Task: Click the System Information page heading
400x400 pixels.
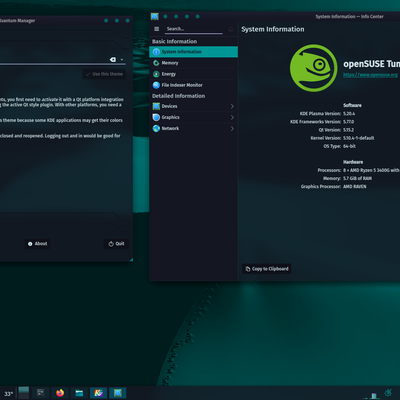Action: point(273,29)
